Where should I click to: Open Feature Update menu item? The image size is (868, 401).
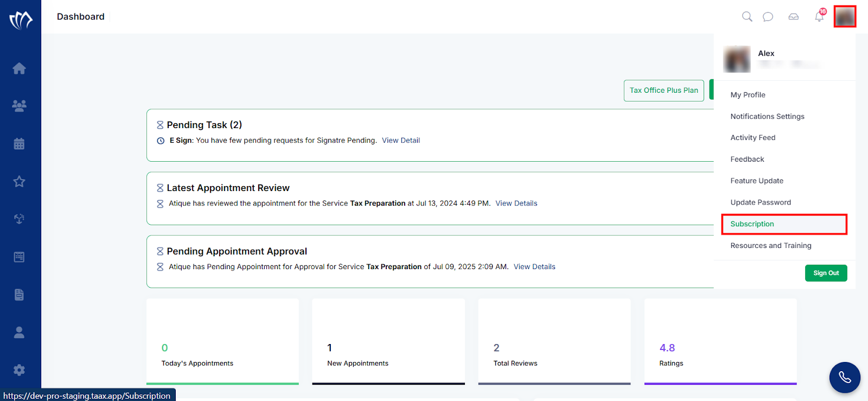coord(757,181)
